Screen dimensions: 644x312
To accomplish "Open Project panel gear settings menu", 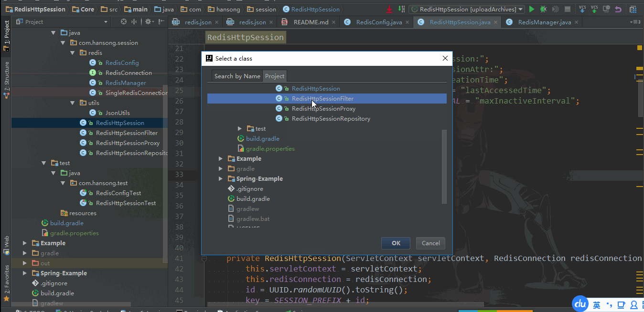I will tap(149, 22).
